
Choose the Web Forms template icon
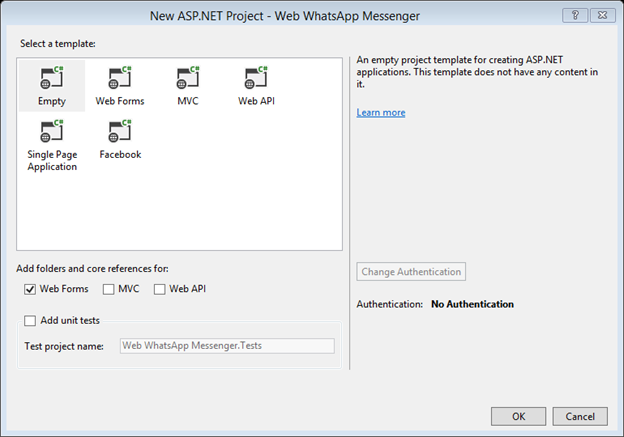coord(120,78)
